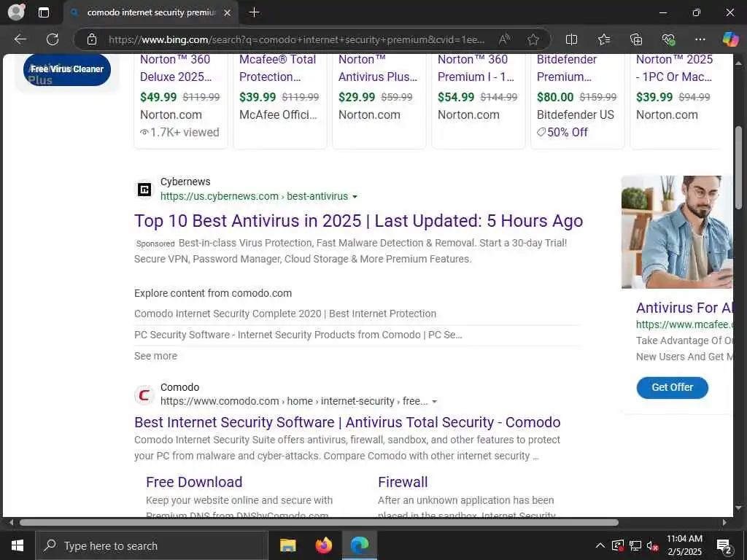The image size is (747, 560).
Task: Expand the cybernews URL dropdown arrow
Action: (x=355, y=197)
